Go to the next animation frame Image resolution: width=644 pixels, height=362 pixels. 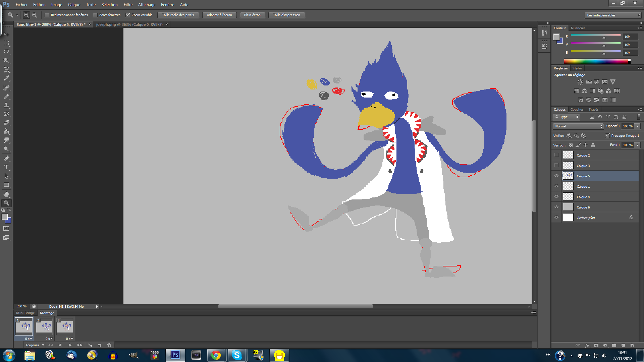[x=80, y=345]
